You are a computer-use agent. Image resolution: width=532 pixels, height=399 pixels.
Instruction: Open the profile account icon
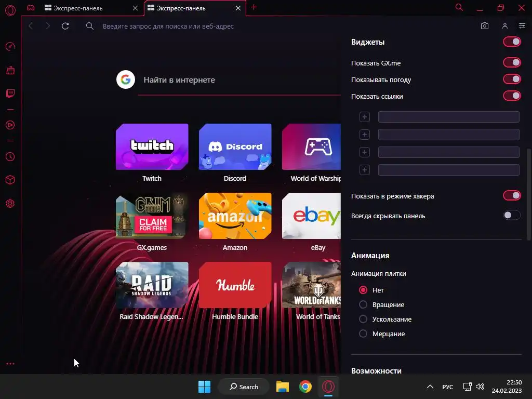(505, 26)
